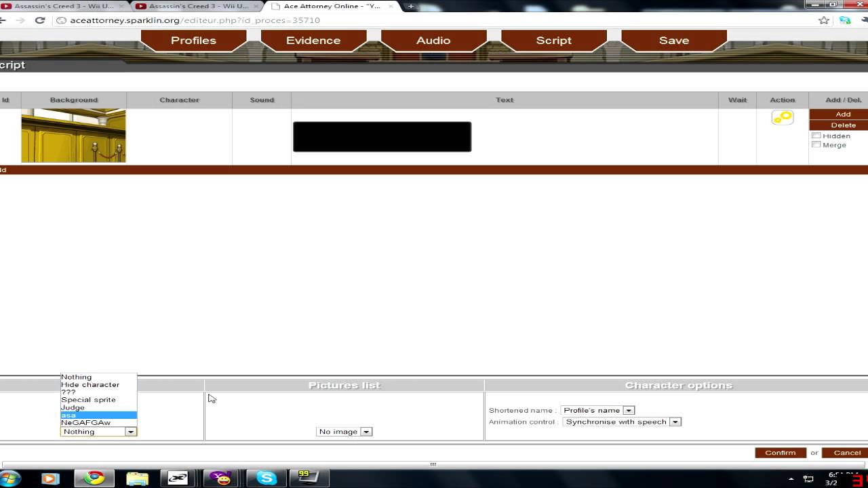Open Windows Explorer folder icon

pos(137,479)
